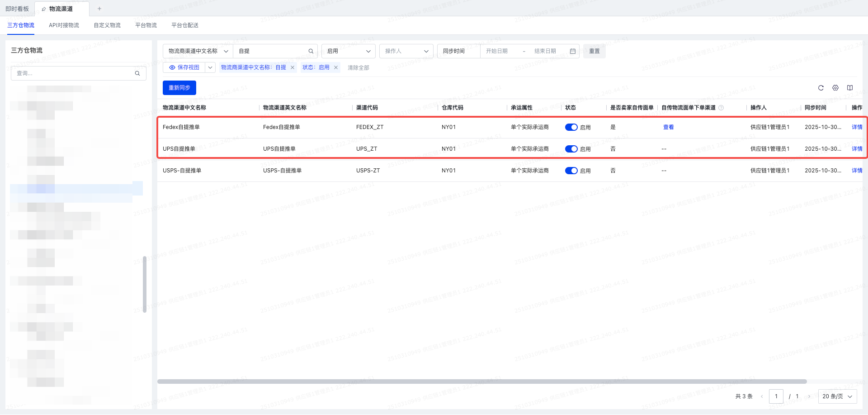Expand the 操作人 dropdown
The image size is (868, 415).
point(406,51)
